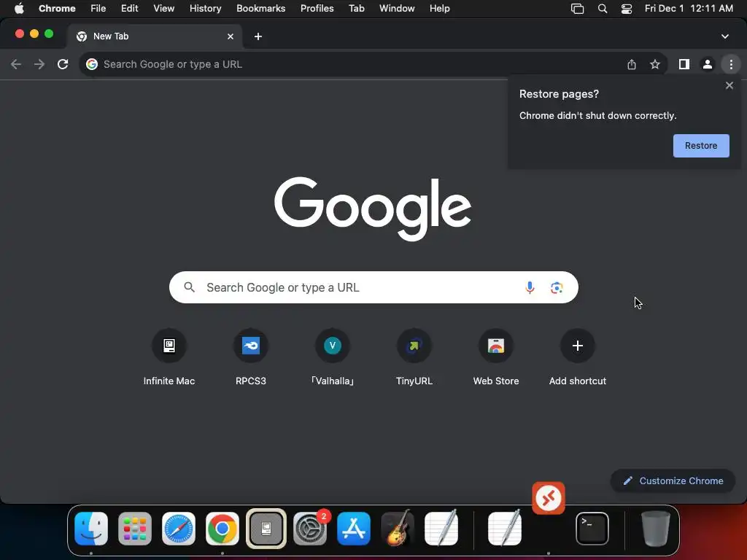Click the browser back arrow
This screenshot has height=560, width=747.
(16, 64)
